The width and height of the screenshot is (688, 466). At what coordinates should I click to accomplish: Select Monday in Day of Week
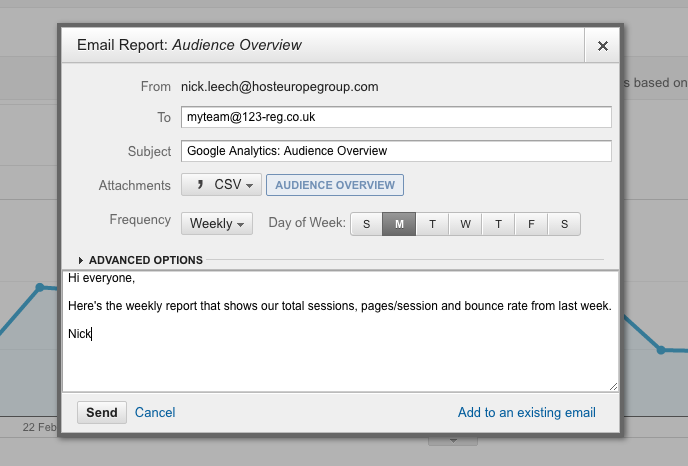pyautogui.click(x=399, y=224)
